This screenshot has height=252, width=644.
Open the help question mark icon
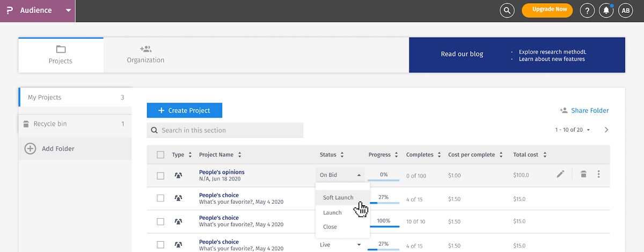coord(587,10)
